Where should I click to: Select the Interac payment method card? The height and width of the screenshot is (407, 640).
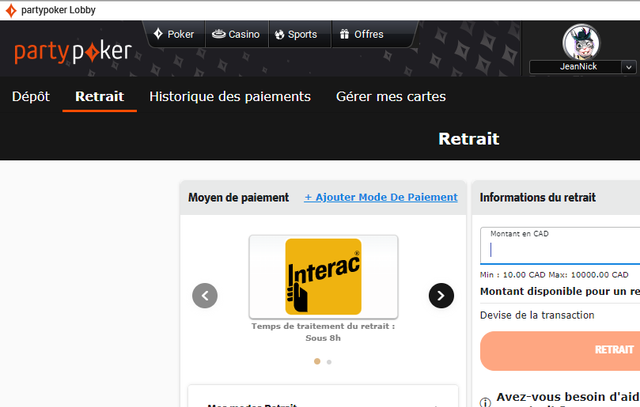[323, 277]
